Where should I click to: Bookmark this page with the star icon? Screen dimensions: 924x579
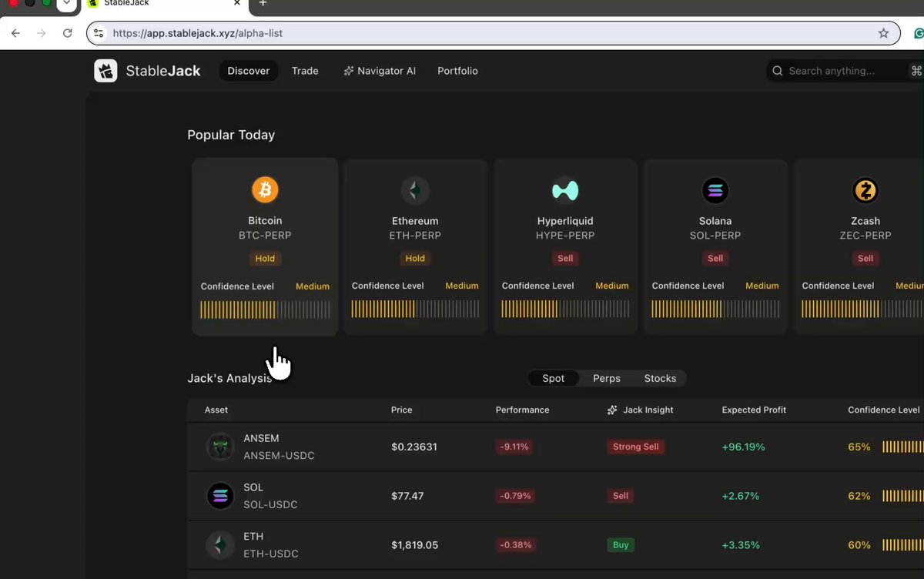[884, 33]
